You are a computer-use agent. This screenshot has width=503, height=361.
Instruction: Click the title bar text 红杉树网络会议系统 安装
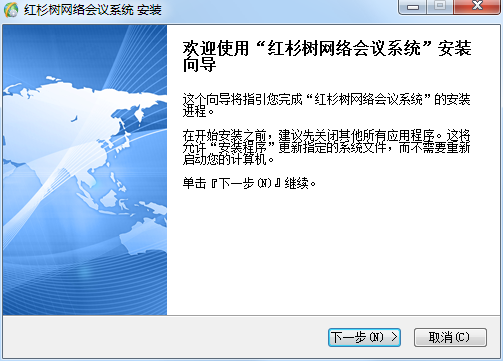tap(92, 10)
